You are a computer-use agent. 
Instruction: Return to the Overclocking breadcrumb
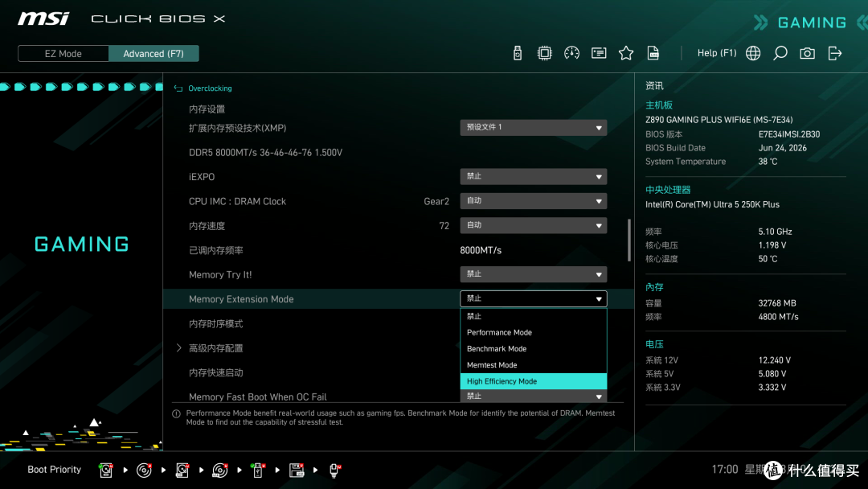[x=210, y=88]
